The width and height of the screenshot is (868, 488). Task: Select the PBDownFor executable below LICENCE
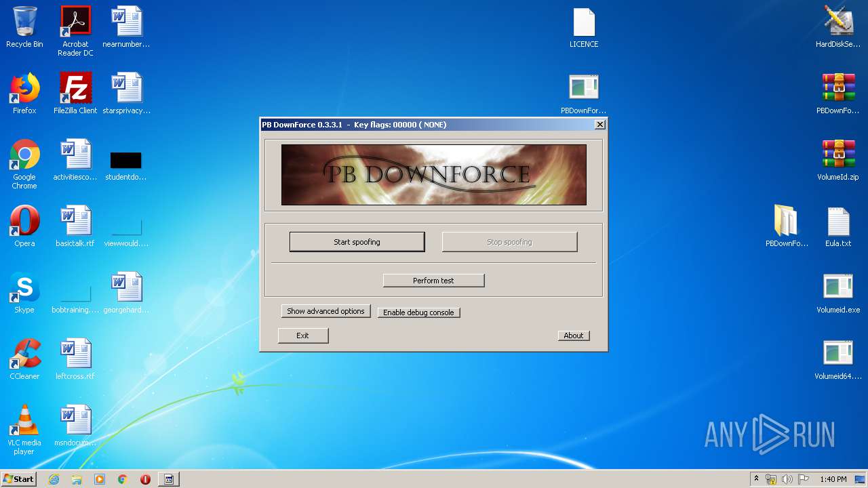click(584, 94)
